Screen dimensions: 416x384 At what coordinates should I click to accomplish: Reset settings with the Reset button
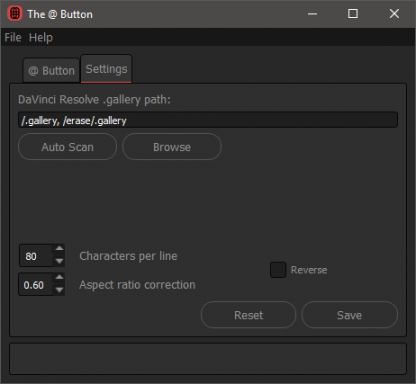click(248, 315)
